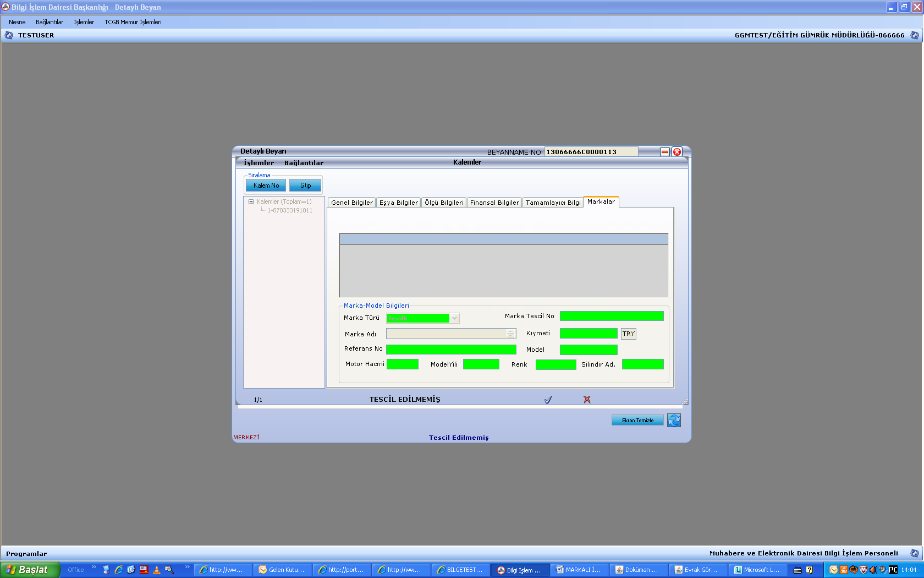
Task: Click the Renk input field
Action: [x=556, y=364]
